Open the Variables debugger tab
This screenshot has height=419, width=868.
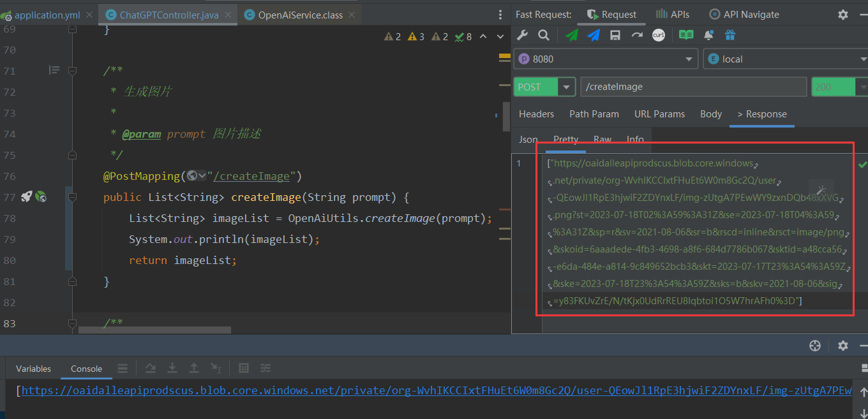click(33, 369)
